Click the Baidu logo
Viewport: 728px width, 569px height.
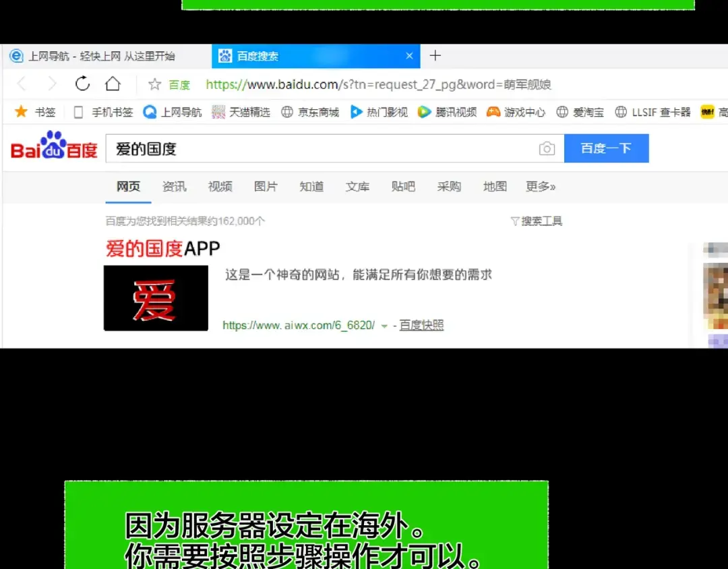[x=54, y=148]
